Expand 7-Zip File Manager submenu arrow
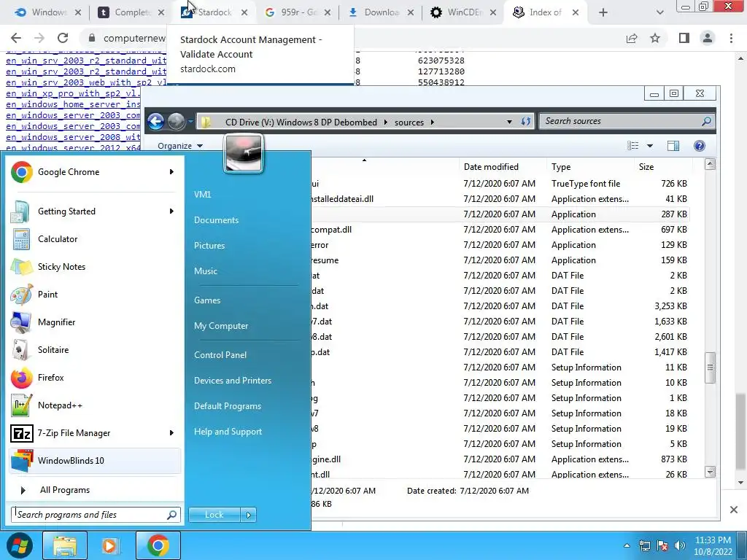747x560 pixels. click(171, 433)
